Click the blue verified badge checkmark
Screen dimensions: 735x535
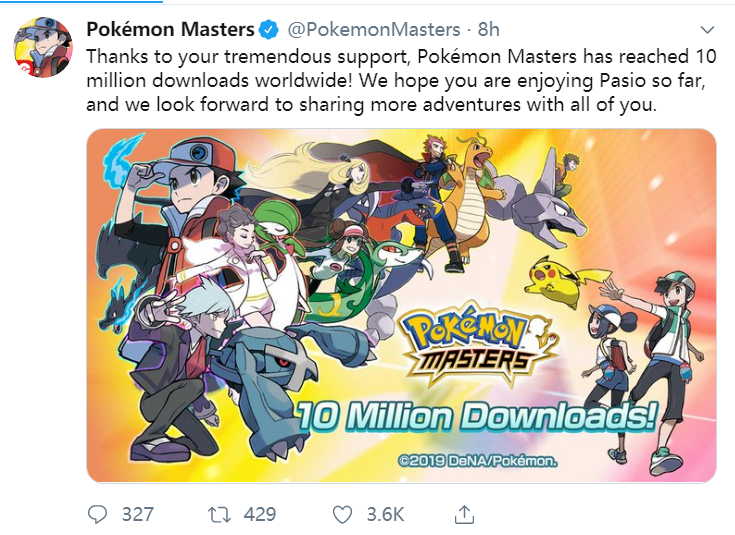(x=268, y=30)
